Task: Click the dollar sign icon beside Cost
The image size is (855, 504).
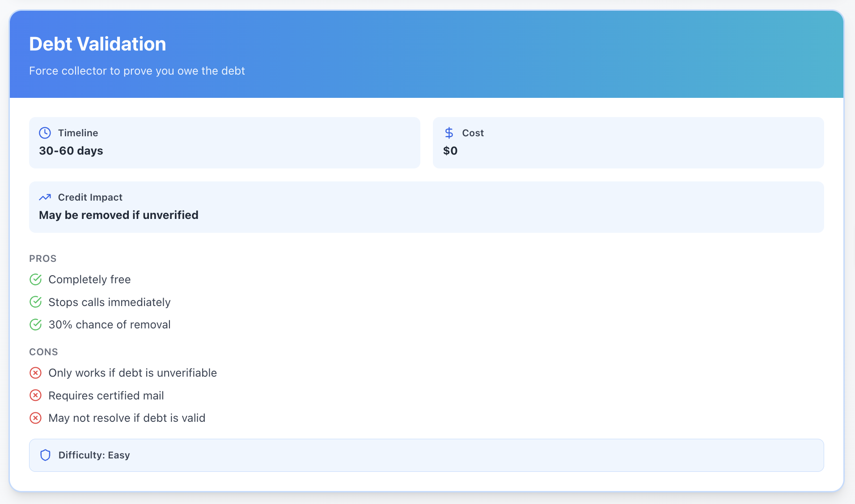Action: [x=449, y=133]
